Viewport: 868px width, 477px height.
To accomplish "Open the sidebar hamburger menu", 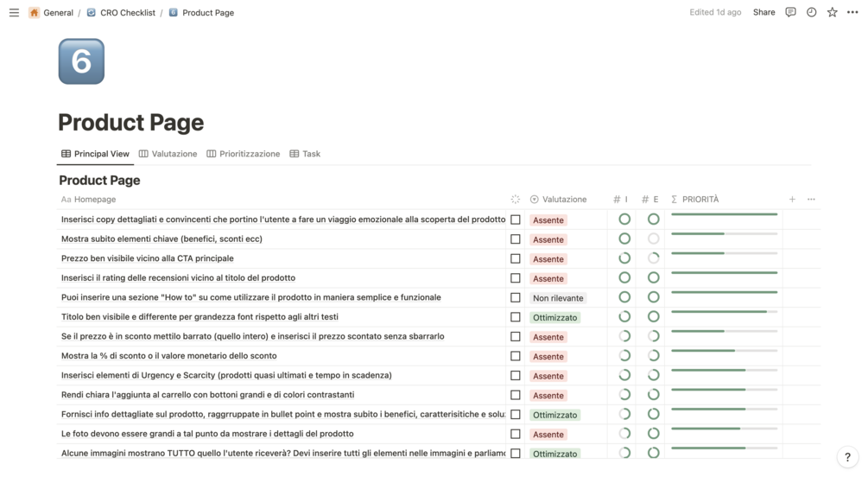I will pos(14,13).
